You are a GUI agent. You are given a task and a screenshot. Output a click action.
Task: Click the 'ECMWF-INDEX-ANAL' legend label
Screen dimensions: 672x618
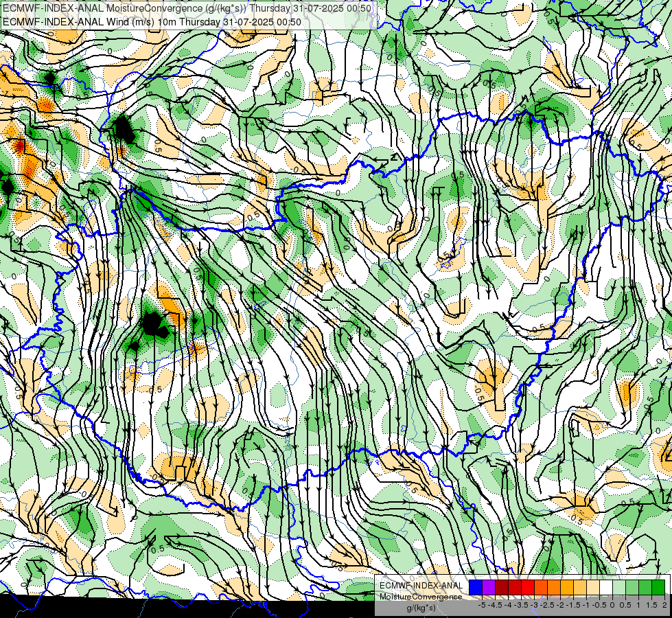(x=421, y=586)
